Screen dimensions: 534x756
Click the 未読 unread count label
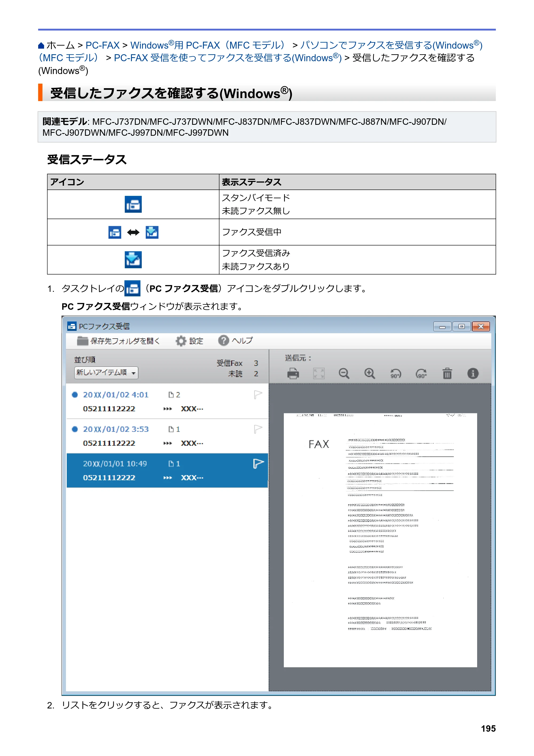tap(235, 374)
